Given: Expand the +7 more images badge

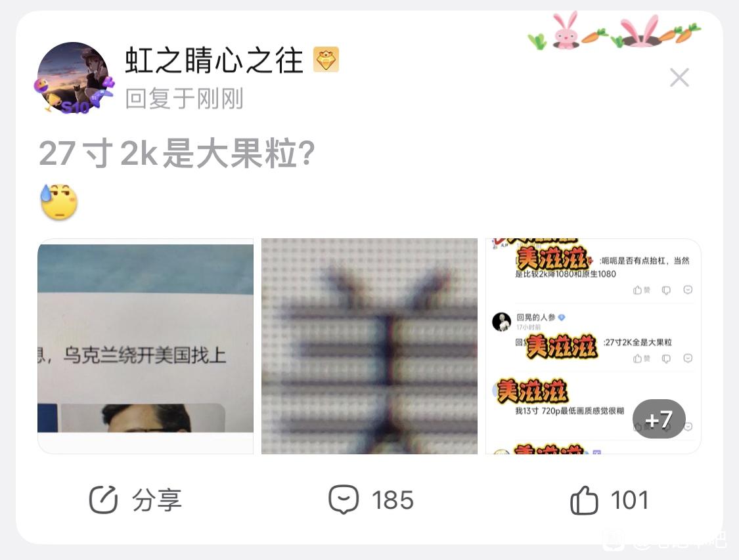Looking at the screenshot, I should (658, 419).
